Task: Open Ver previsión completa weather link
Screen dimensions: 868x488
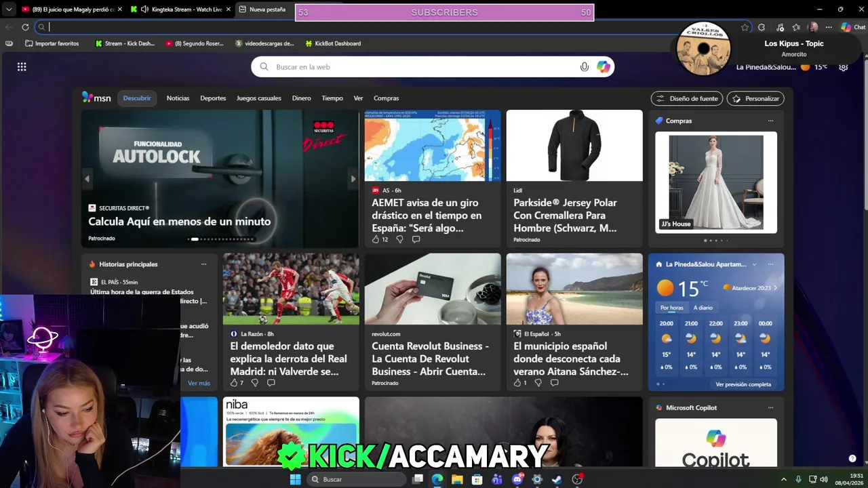Action: click(x=743, y=384)
